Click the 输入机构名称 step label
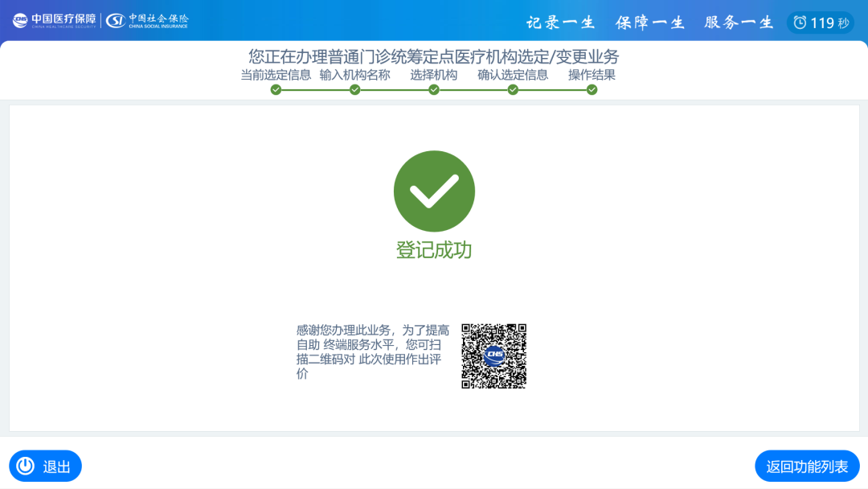The height and width of the screenshot is (489, 868). click(355, 75)
